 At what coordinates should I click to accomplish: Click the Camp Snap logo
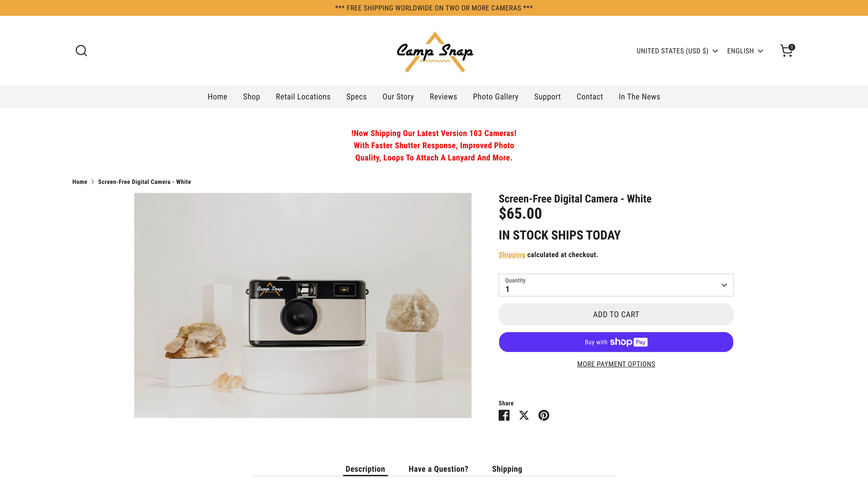pos(435,52)
